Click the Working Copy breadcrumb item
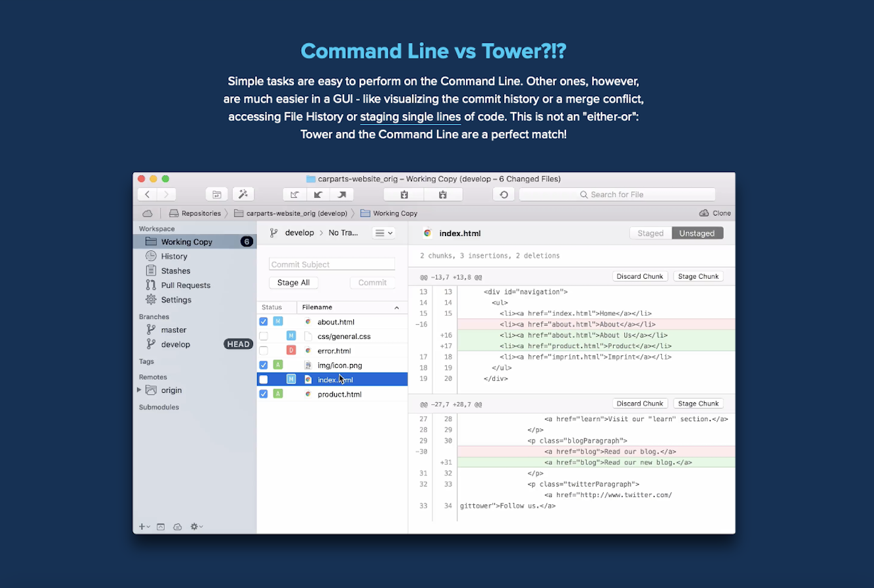The width and height of the screenshot is (874, 588). tap(389, 214)
